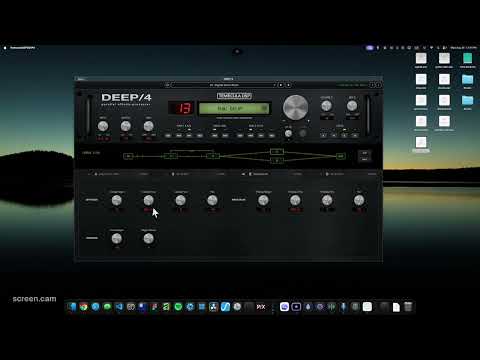Open Messages from the dock

pos(107,307)
